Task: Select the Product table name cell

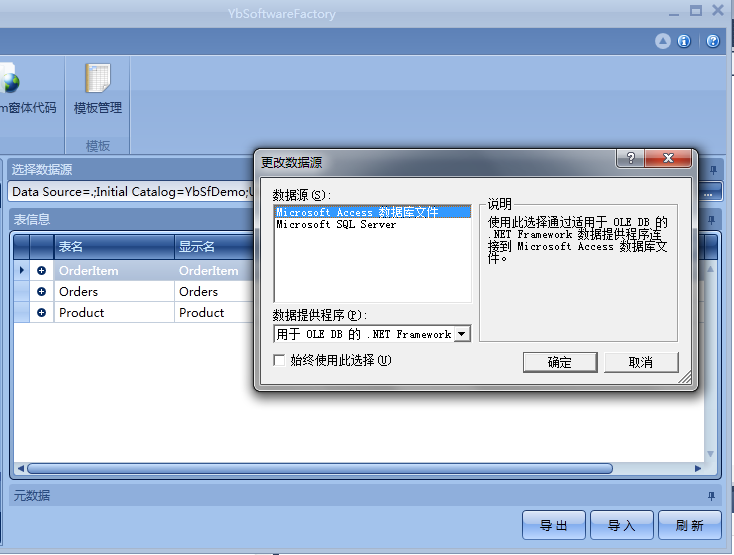Action: pyautogui.click(x=114, y=313)
